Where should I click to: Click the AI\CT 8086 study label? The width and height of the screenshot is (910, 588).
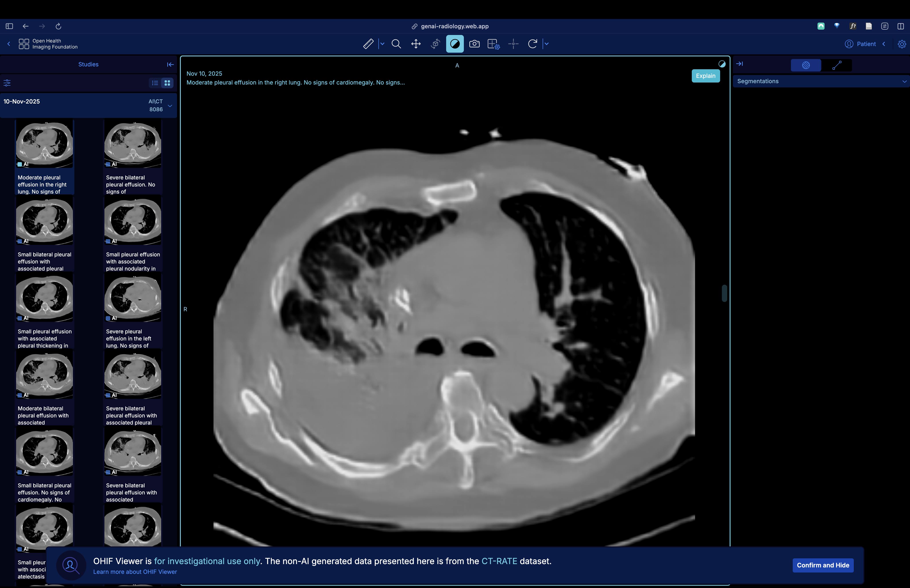coord(156,105)
